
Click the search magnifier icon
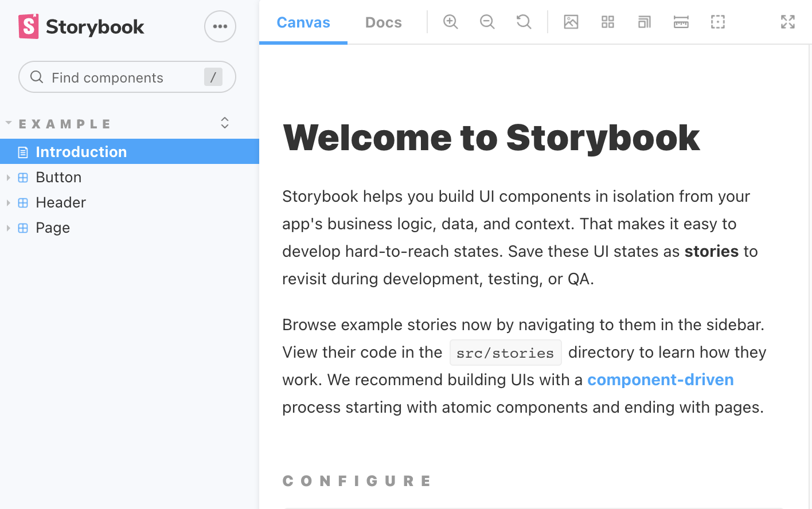click(x=37, y=77)
